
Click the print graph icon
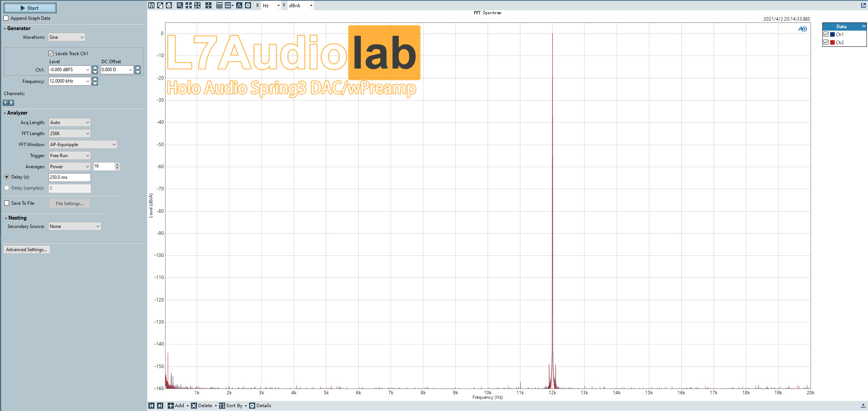tap(169, 5)
